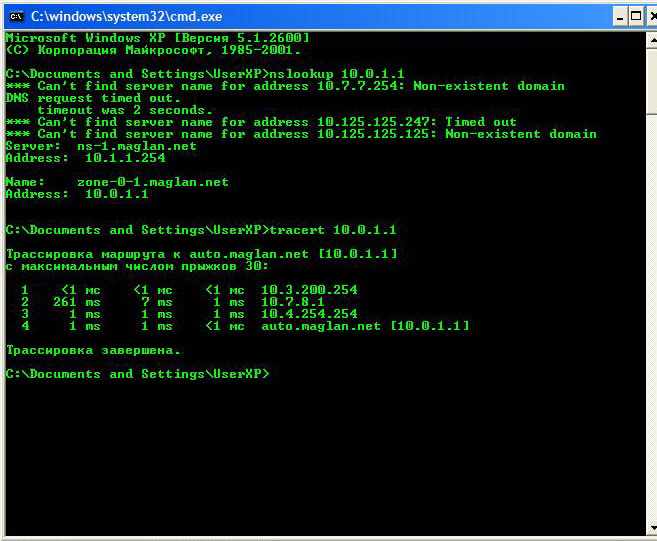
Task: Click the Microsoft Windows XP version line
Action: click(150, 38)
